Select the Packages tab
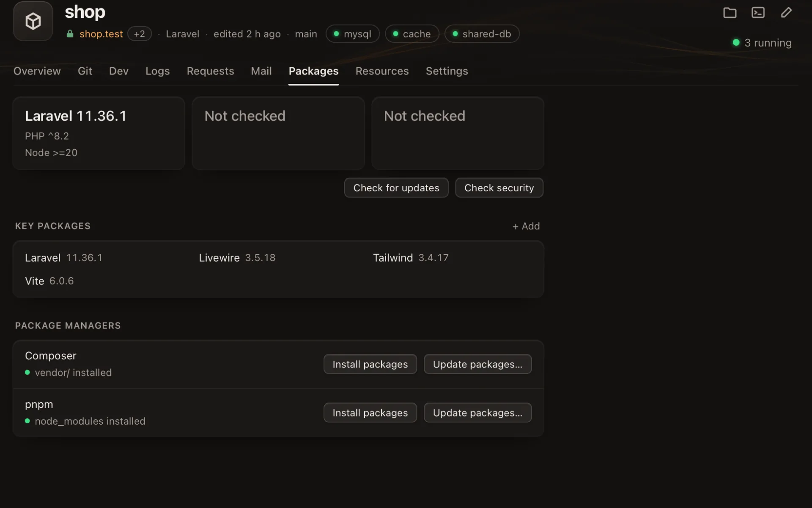The width and height of the screenshot is (812, 508). point(314,71)
